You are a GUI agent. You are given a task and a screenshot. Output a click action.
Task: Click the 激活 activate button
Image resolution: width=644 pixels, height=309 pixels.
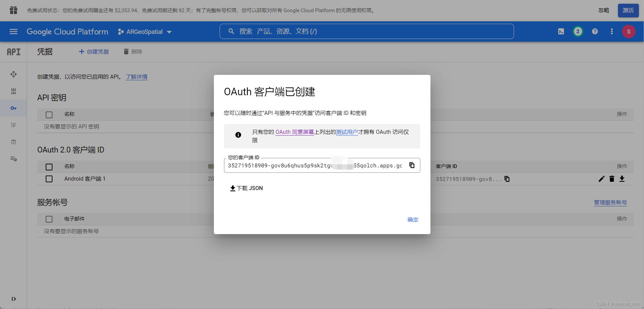point(628,11)
